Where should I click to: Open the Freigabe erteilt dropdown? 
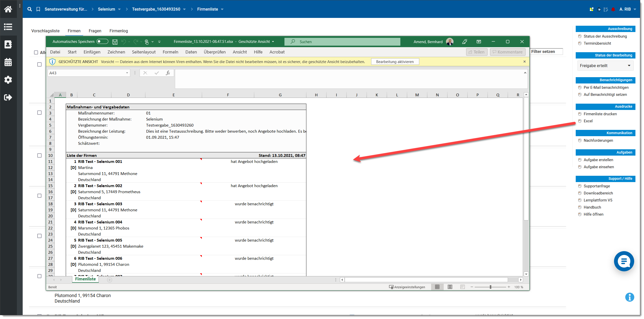coord(605,66)
